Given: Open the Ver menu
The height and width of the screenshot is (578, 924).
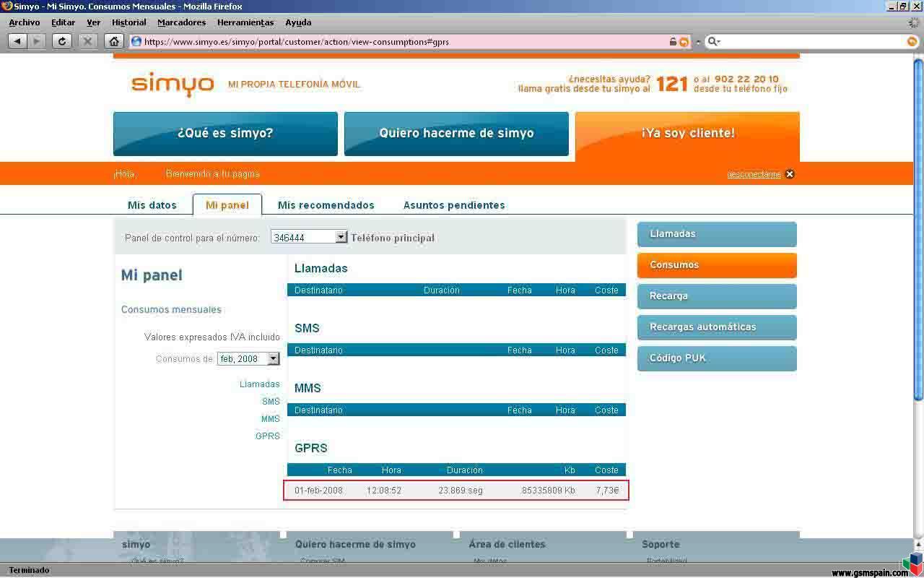Looking at the screenshot, I should tap(94, 22).
